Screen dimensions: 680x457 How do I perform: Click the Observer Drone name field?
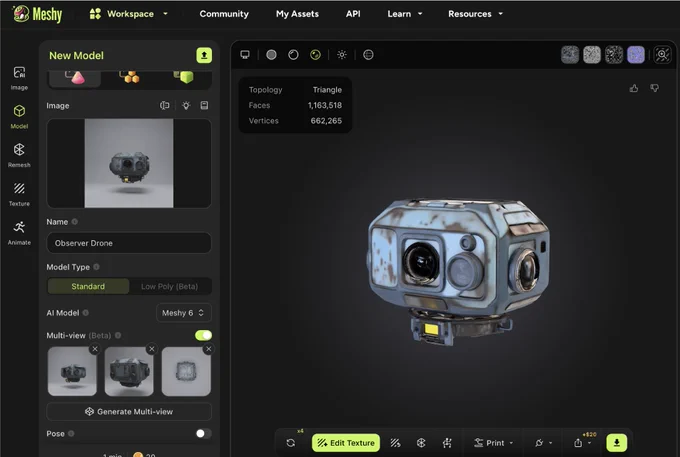[x=129, y=243]
